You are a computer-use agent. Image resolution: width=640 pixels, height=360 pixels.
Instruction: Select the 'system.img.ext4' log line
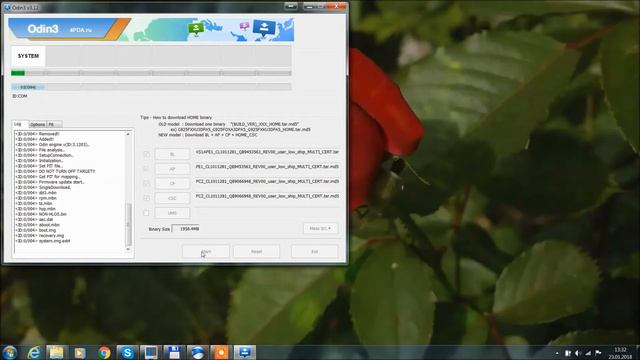[x=42, y=241]
